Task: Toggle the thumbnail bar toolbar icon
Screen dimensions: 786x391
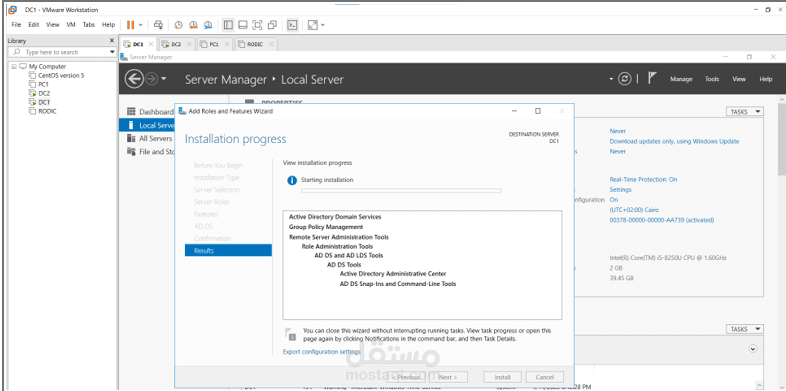Action: [243, 25]
